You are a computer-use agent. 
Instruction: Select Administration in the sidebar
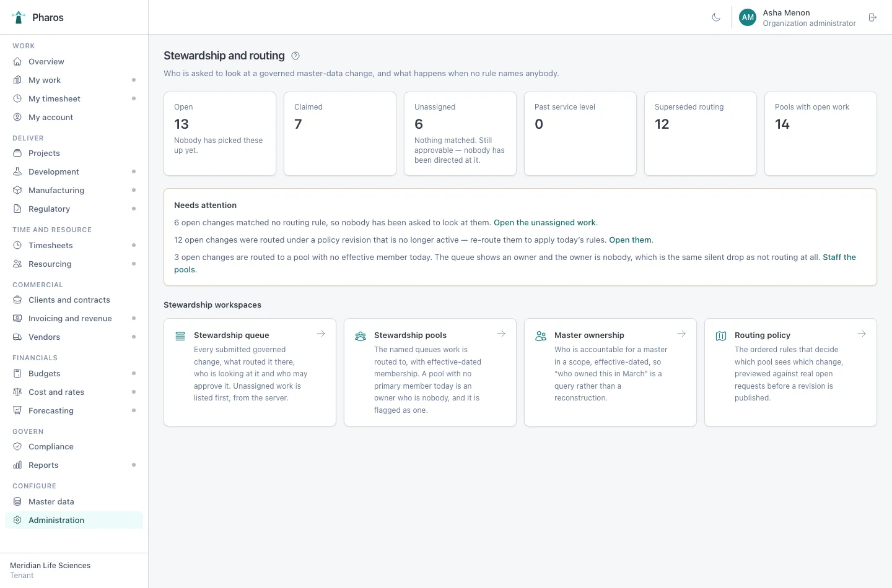(x=74, y=520)
